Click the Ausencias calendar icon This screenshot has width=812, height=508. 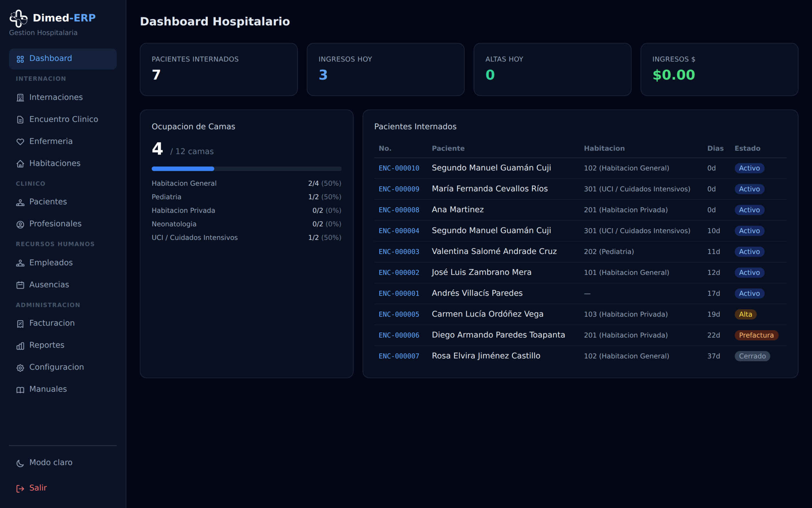(x=20, y=285)
